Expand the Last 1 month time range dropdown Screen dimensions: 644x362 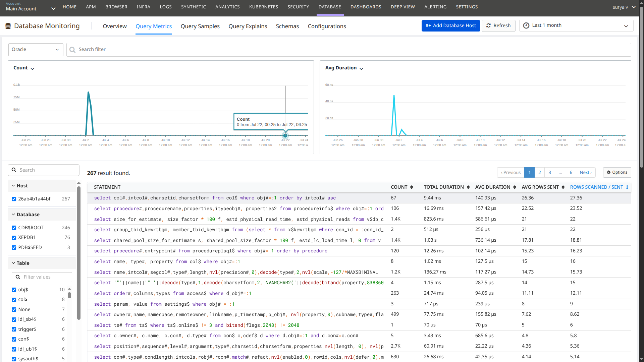(x=626, y=26)
